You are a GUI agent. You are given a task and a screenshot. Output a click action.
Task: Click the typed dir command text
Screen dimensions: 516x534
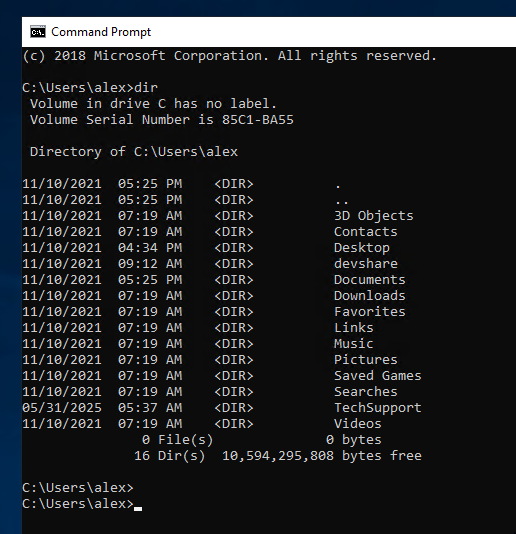coord(146,88)
